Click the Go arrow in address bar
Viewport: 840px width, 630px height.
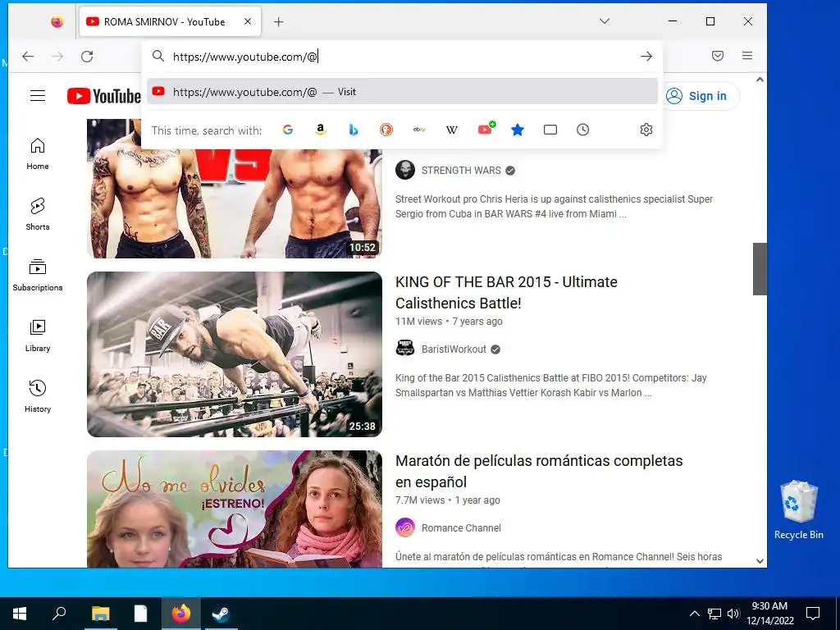[646, 57]
